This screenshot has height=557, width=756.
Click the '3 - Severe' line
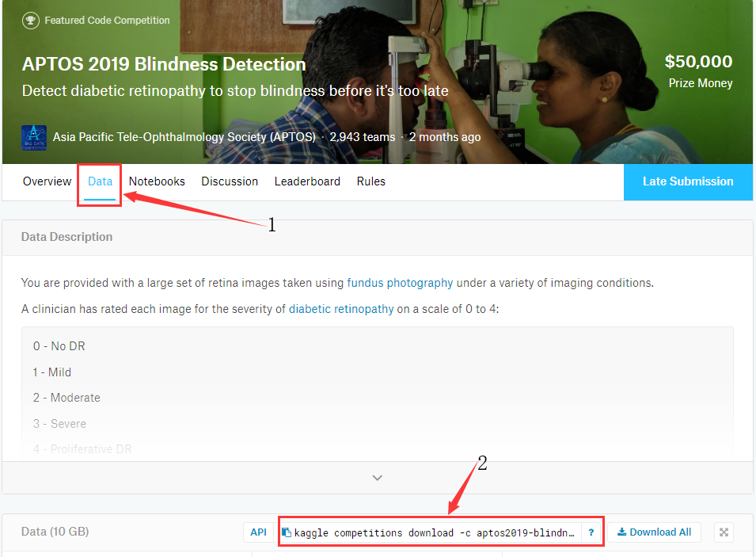60,424
